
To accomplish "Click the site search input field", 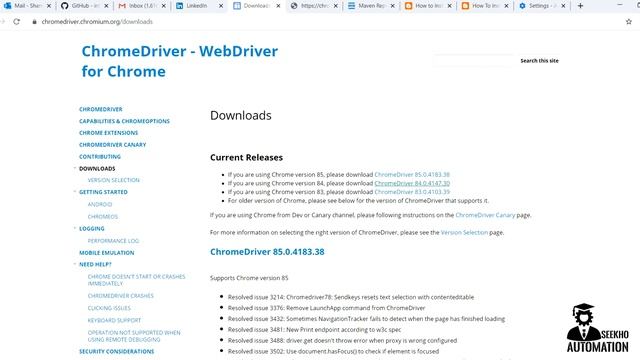I will pos(473,60).
